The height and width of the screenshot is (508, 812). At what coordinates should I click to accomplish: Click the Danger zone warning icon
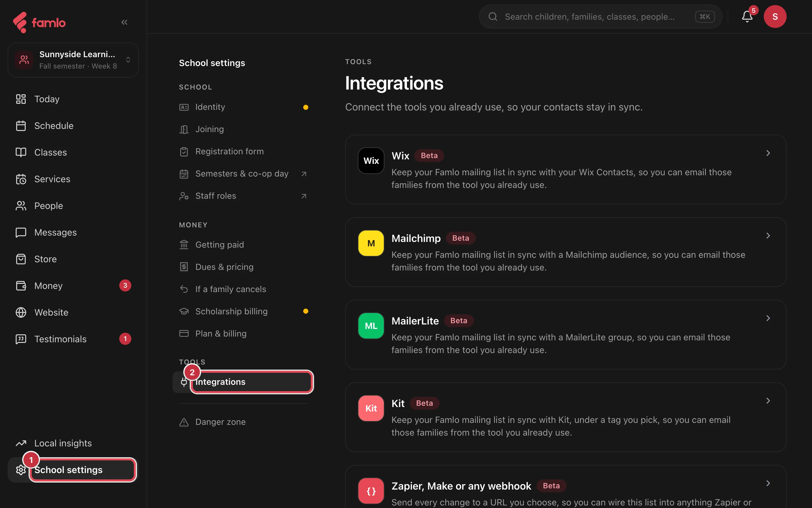pyautogui.click(x=184, y=422)
